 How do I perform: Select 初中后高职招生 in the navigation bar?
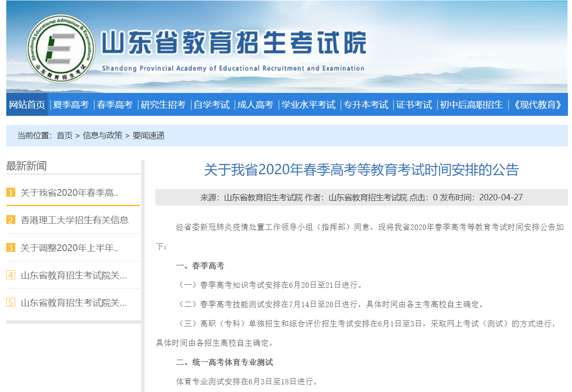(x=471, y=105)
